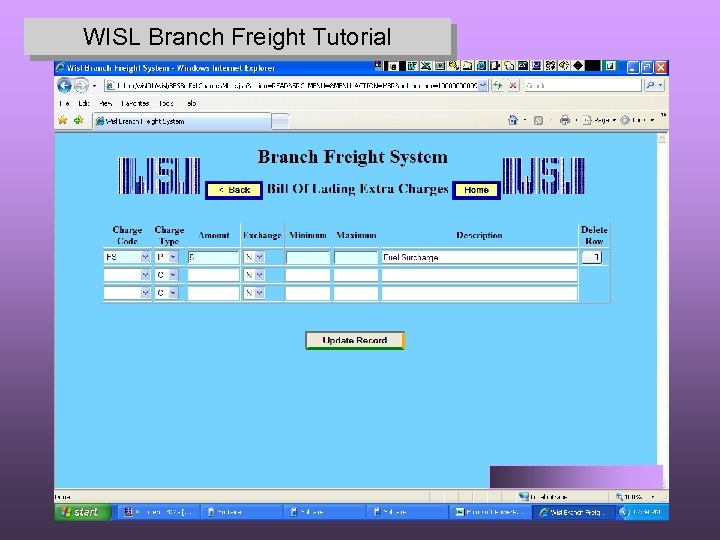Click the red Stop loading icon
Image resolution: width=720 pixels, height=540 pixels.
[x=513, y=85]
